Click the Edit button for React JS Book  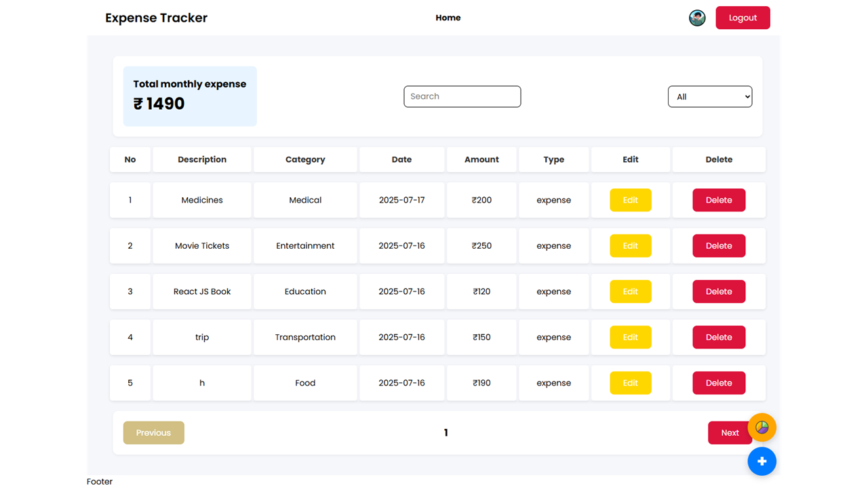(631, 291)
